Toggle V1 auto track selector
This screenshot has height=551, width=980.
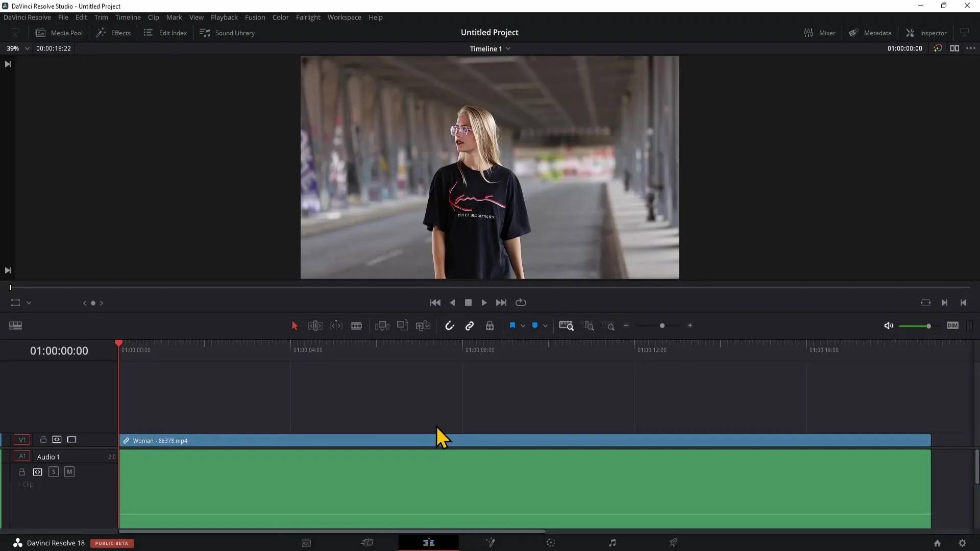pos(57,439)
